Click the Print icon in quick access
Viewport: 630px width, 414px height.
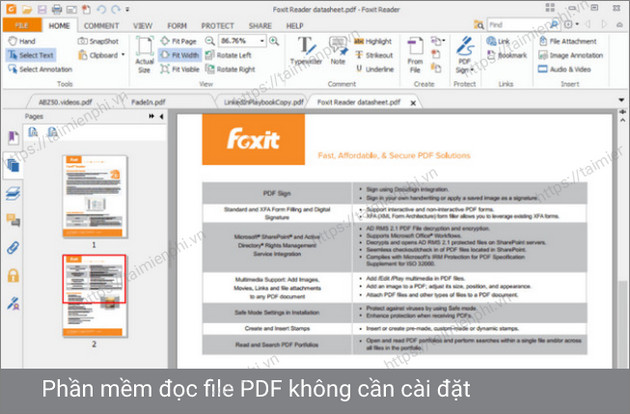point(57,9)
